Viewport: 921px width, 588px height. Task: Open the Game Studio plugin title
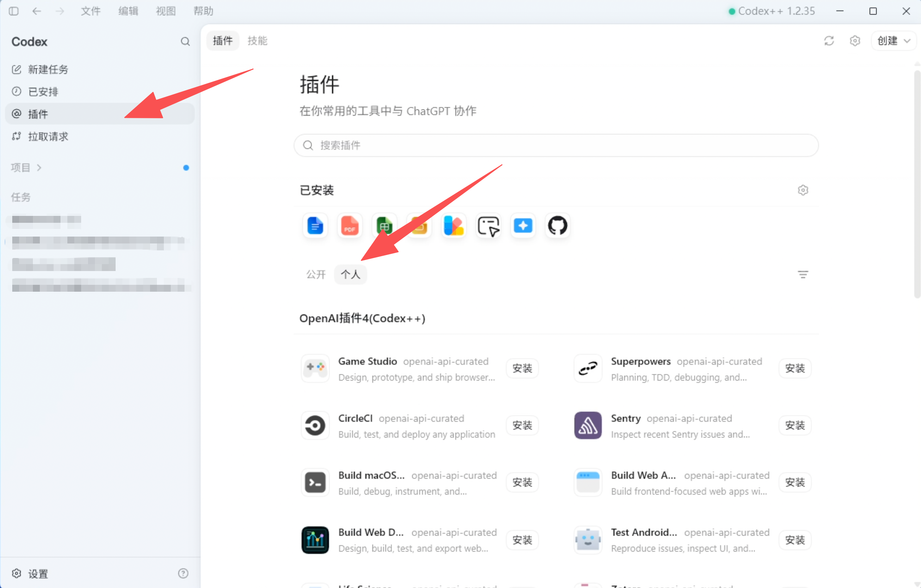click(367, 361)
